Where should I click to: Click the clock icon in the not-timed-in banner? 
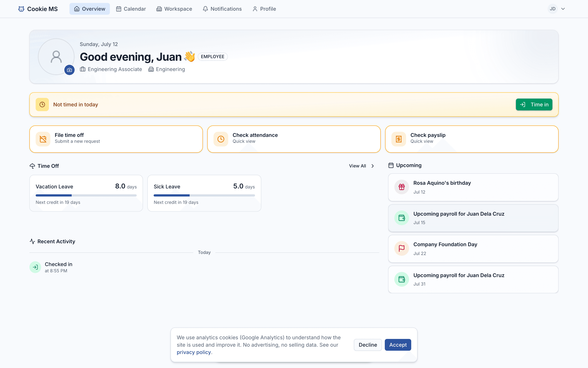coord(42,105)
